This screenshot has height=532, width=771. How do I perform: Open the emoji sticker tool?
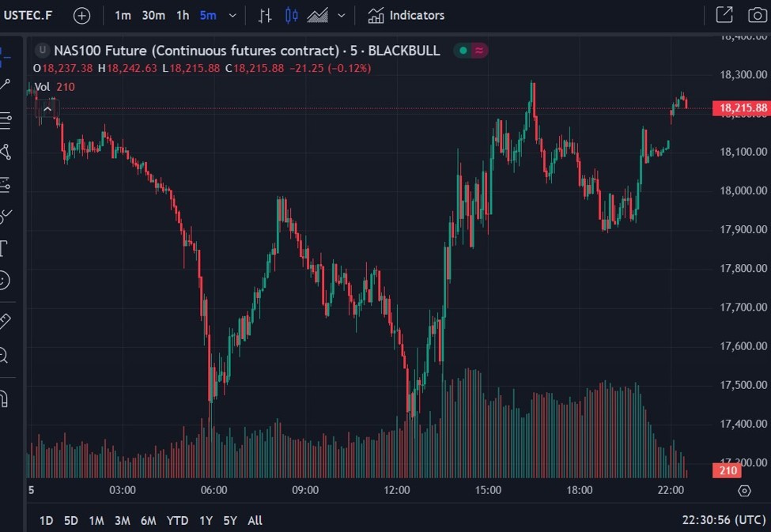[x=4, y=280]
